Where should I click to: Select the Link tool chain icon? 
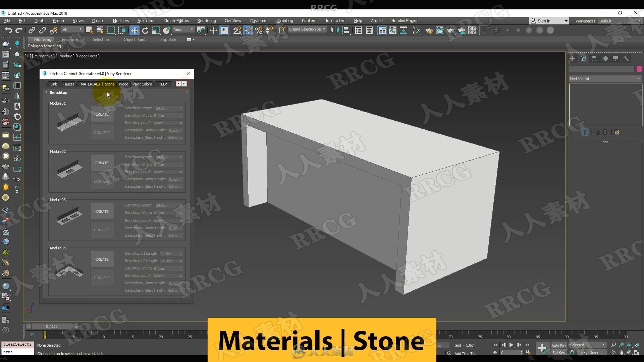coord(32,31)
